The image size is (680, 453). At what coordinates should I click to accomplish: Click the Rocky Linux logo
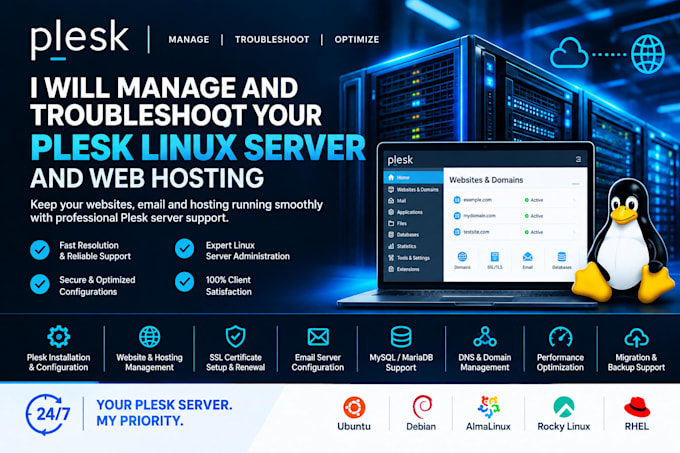[x=564, y=407]
